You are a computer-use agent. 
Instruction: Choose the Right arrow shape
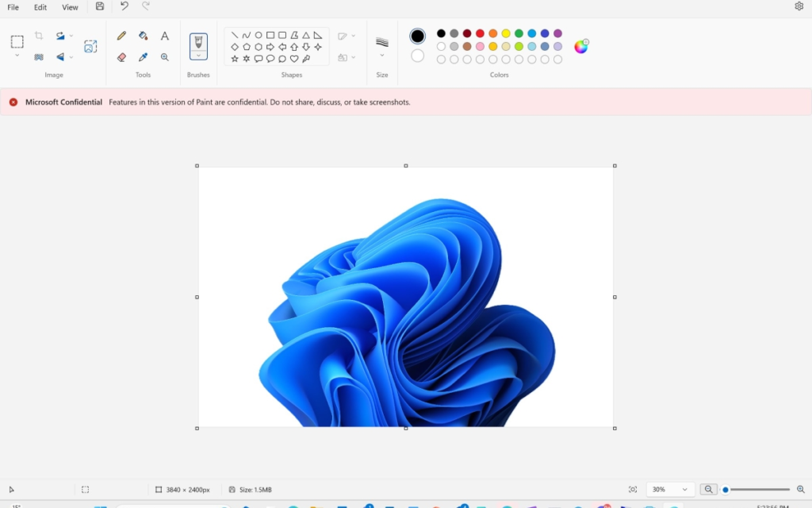pos(270,47)
